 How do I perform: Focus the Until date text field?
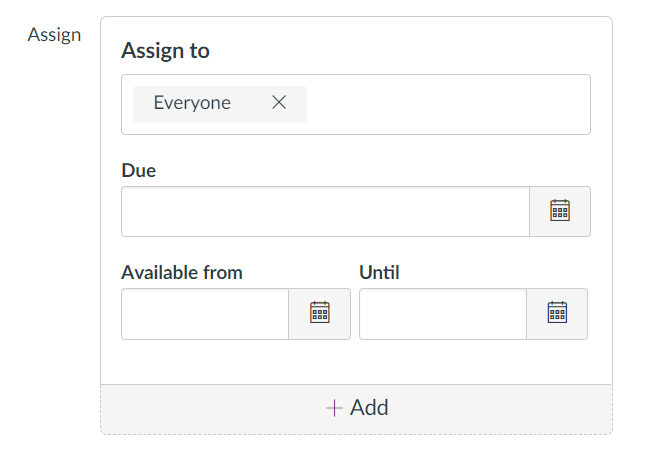pos(443,314)
